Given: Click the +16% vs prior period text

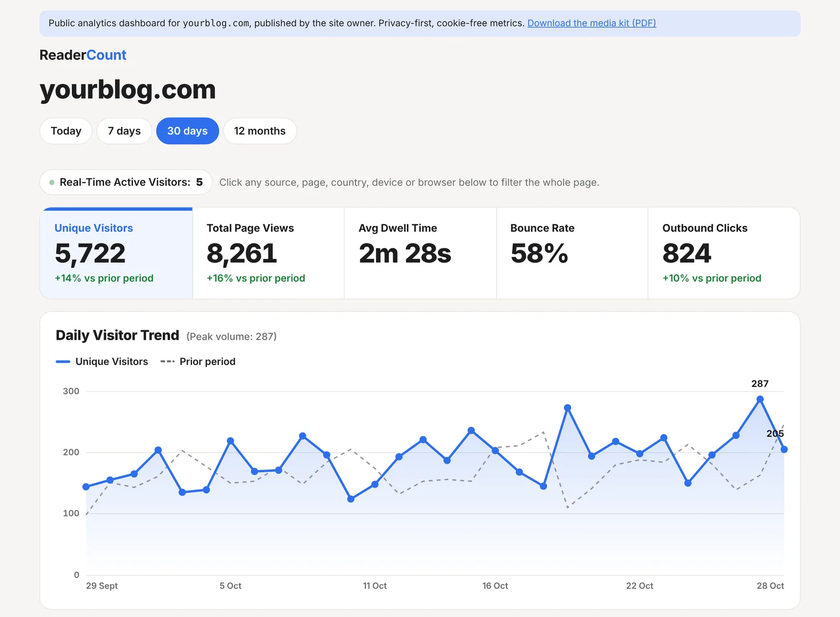Looking at the screenshot, I should coord(256,278).
